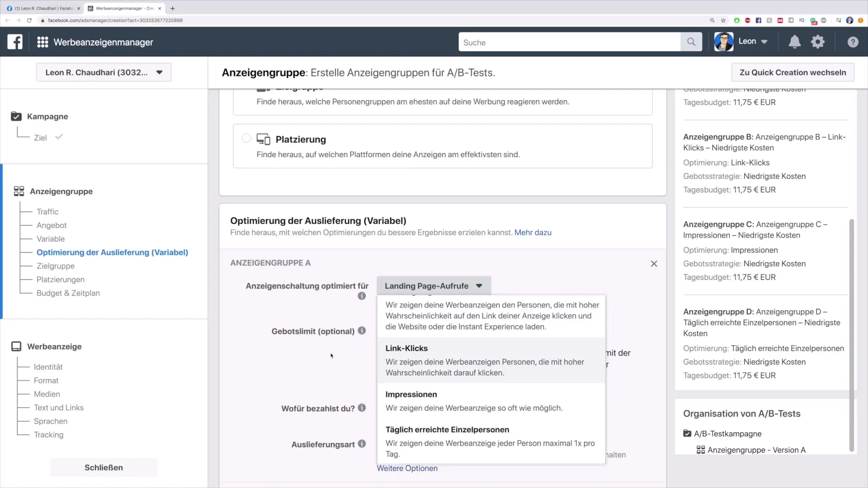The width and height of the screenshot is (868, 488).
Task: Expand the Landing Page-Aufrufe dropdown
Action: [434, 286]
